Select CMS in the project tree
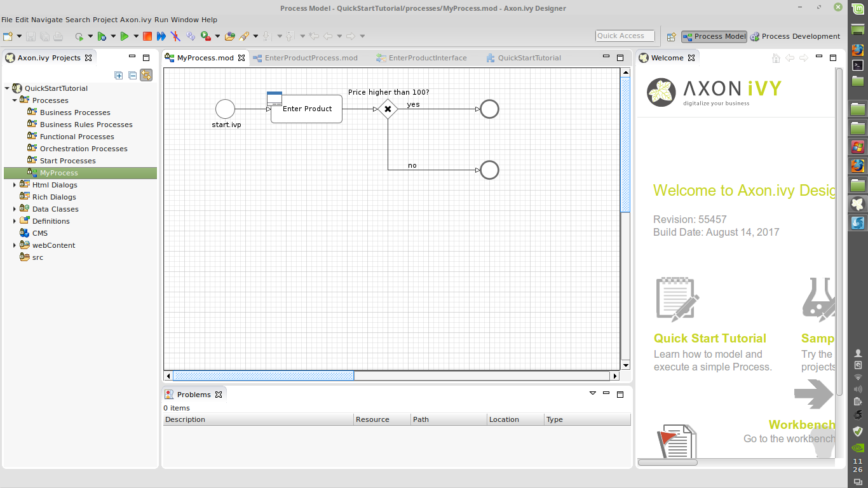The image size is (868, 488). coord(40,233)
